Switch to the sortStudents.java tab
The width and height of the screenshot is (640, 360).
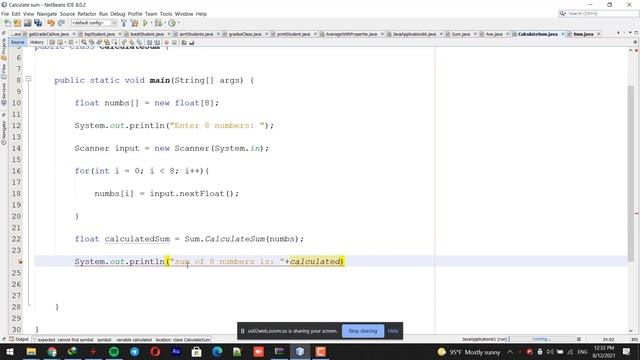tap(196, 34)
